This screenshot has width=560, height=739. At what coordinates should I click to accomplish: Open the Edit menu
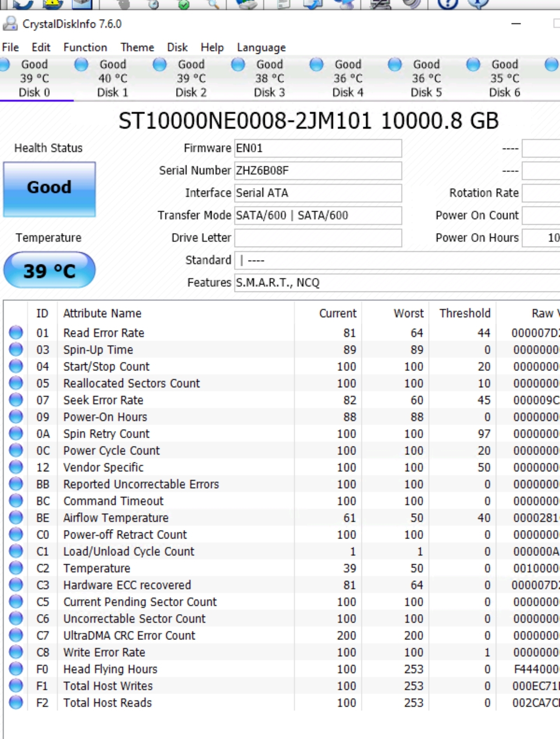tap(41, 47)
